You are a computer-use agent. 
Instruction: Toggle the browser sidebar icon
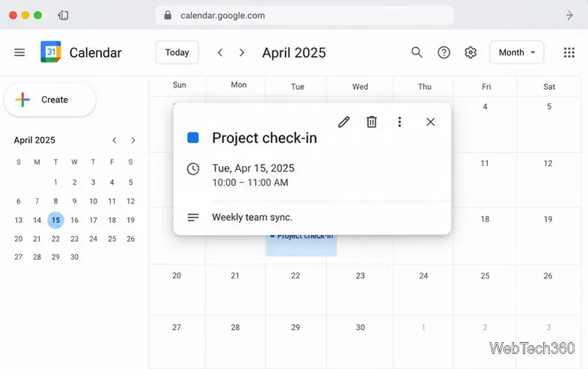63,16
